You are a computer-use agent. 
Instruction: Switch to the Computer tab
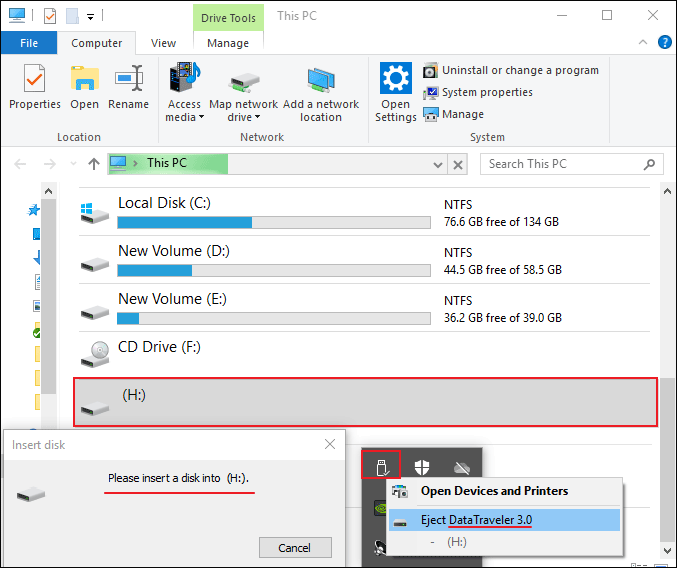point(96,43)
